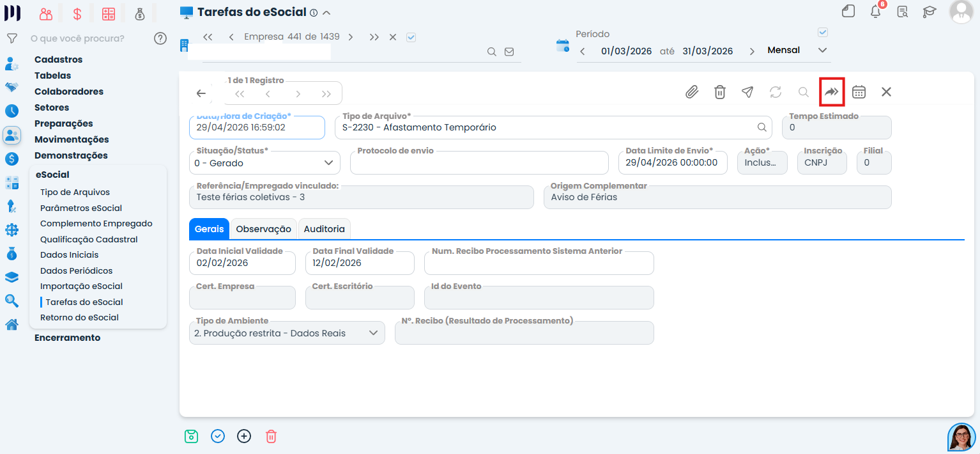Screen dimensions: 980x454
Task: Click the back arrow left of record navigator
Action: coord(201,93)
